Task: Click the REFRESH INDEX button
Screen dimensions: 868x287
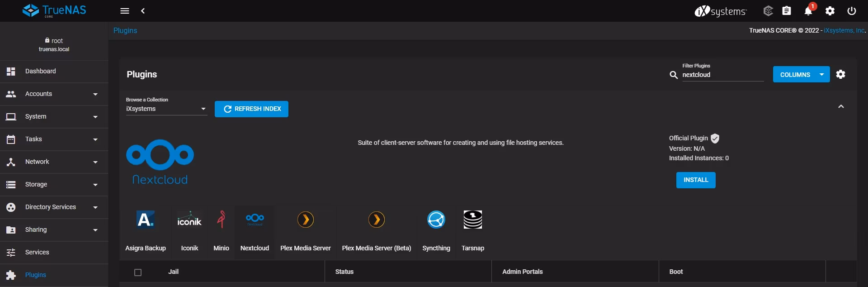Action: click(x=251, y=109)
